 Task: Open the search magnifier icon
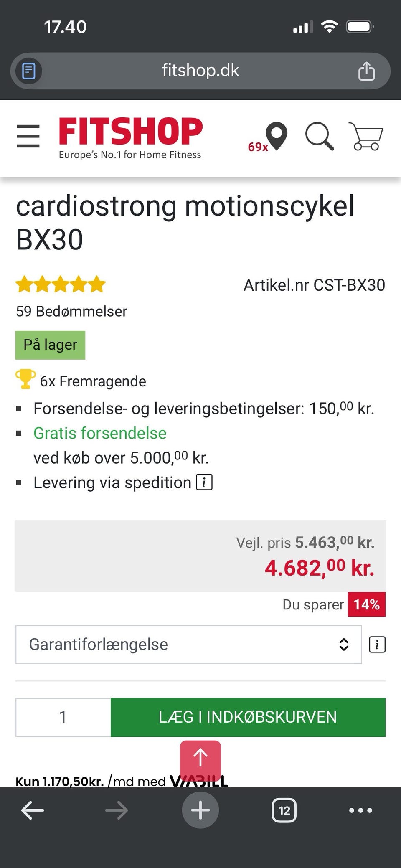(320, 136)
